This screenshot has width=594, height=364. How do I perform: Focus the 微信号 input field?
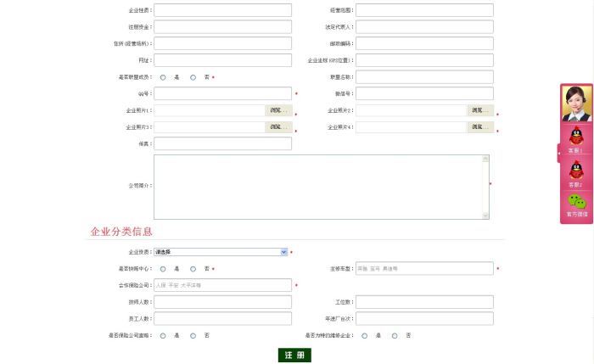pyautogui.click(x=424, y=93)
